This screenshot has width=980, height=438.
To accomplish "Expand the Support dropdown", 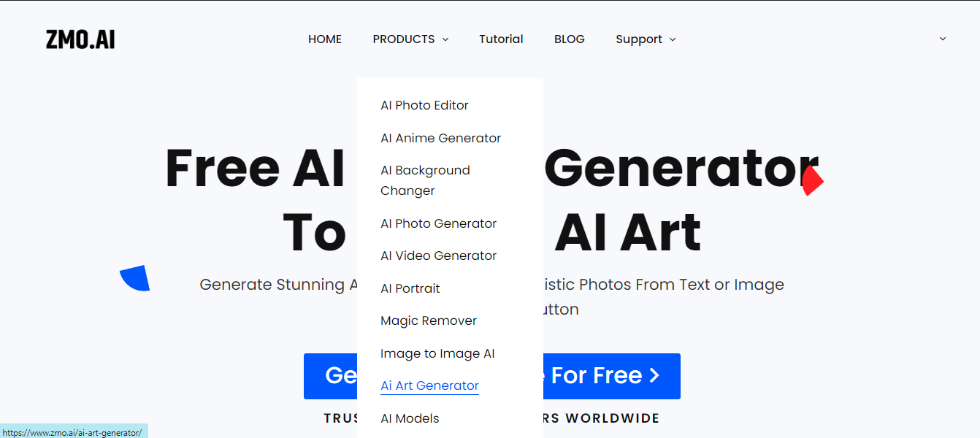I will (x=646, y=39).
